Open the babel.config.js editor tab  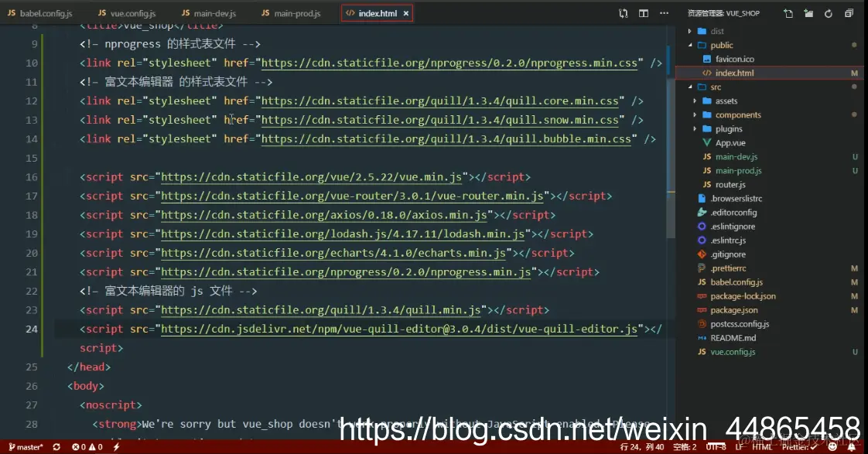tap(40, 13)
